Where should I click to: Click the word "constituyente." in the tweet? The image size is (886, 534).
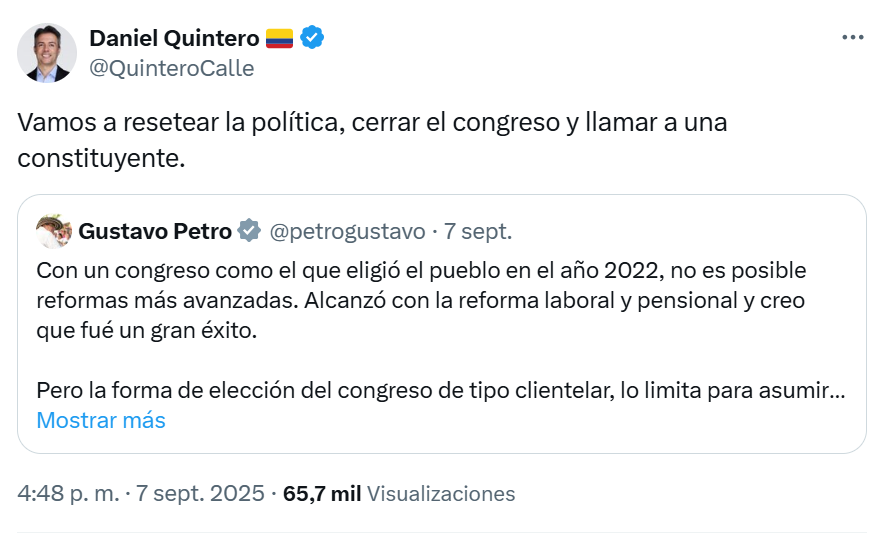click(x=101, y=157)
